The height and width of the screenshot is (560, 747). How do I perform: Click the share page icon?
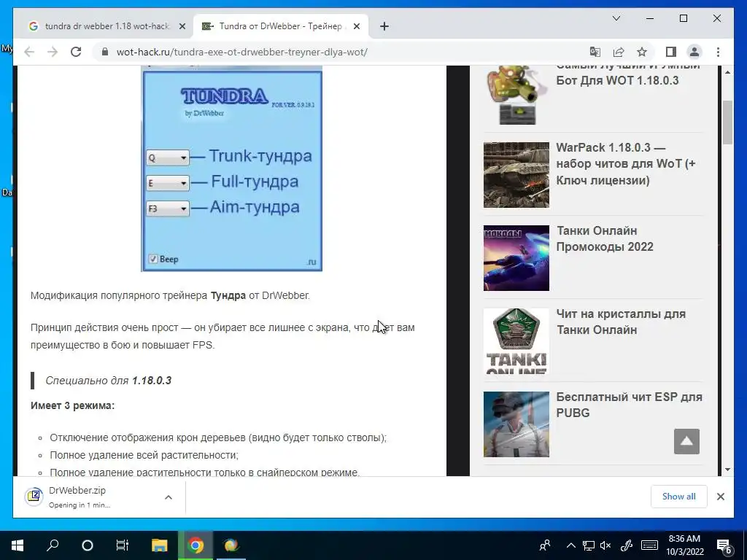coord(619,52)
